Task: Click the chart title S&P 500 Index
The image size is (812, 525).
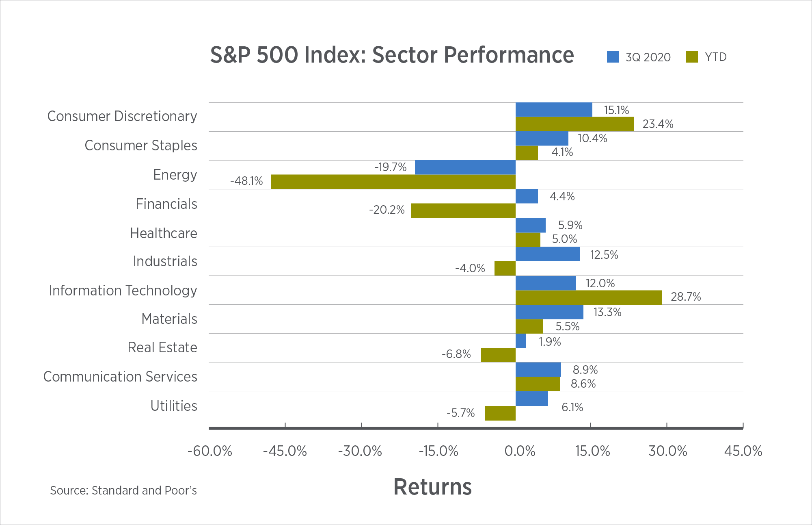Action: coord(392,55)
